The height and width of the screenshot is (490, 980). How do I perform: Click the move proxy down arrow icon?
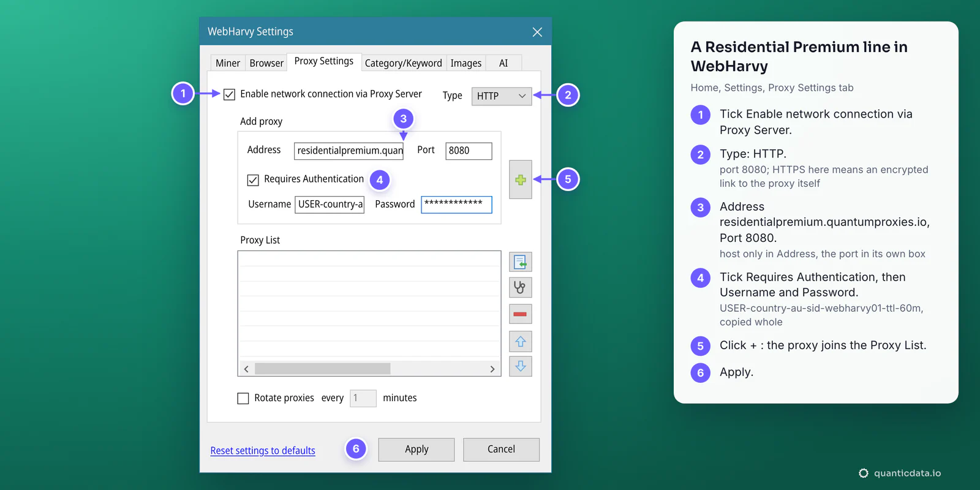tap(520, 366)
